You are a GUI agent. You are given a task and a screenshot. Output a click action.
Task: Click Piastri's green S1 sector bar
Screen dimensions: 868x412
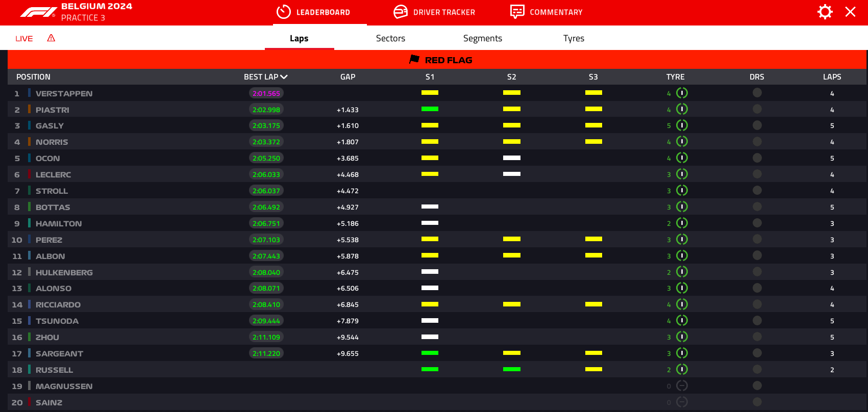tap(430, 109)
